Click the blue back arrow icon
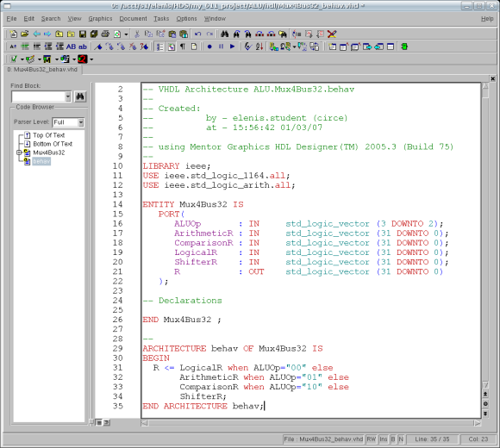This screenshot has width=500, height=448. [36, 34]
